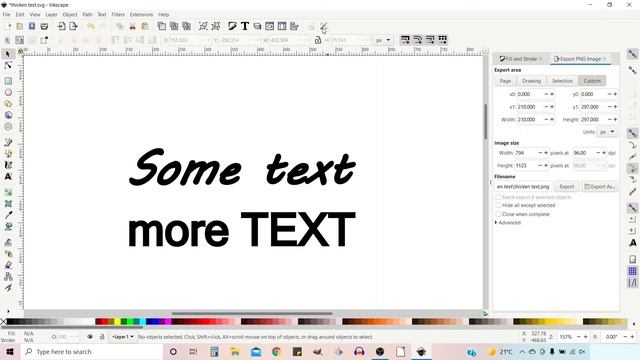Click the Import file icon
The width and height of the screenshot is (640, 360).
(62, 26)
